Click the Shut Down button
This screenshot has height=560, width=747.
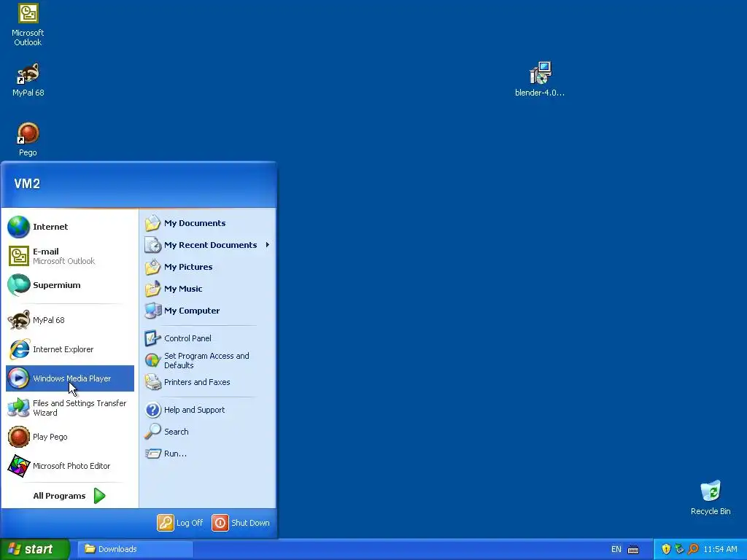click(x=241, y=523)
